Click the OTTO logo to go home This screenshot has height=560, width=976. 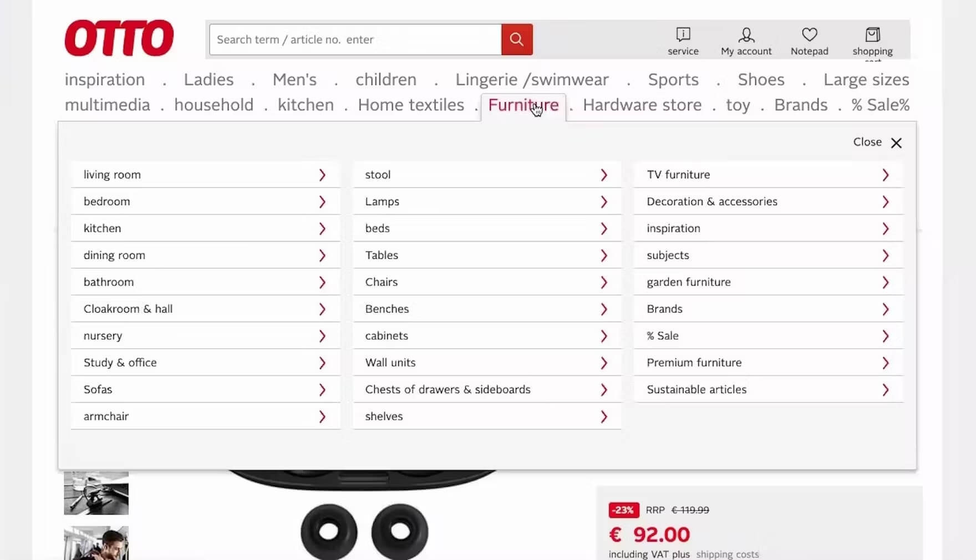pos(119,37)
